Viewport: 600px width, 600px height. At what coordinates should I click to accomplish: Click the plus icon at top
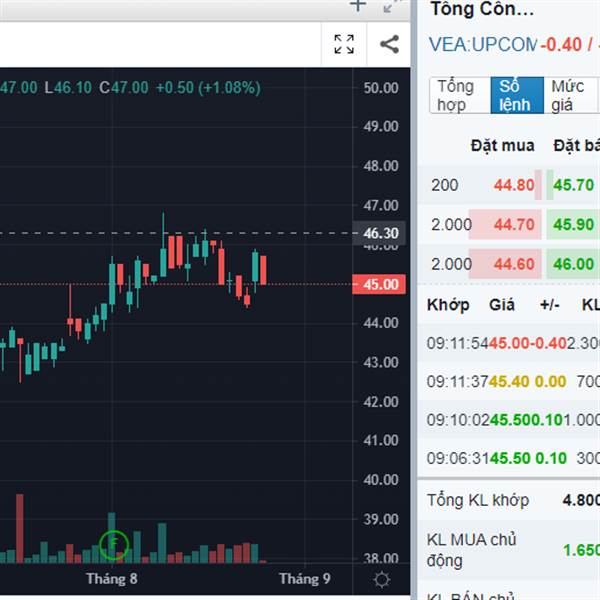[x=357, y=6]
